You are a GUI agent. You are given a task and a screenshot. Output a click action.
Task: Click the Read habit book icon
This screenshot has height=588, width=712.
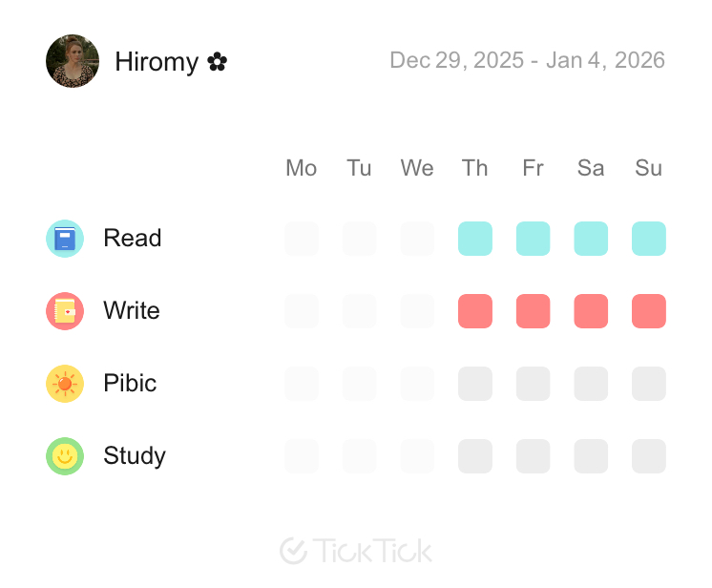65,239
